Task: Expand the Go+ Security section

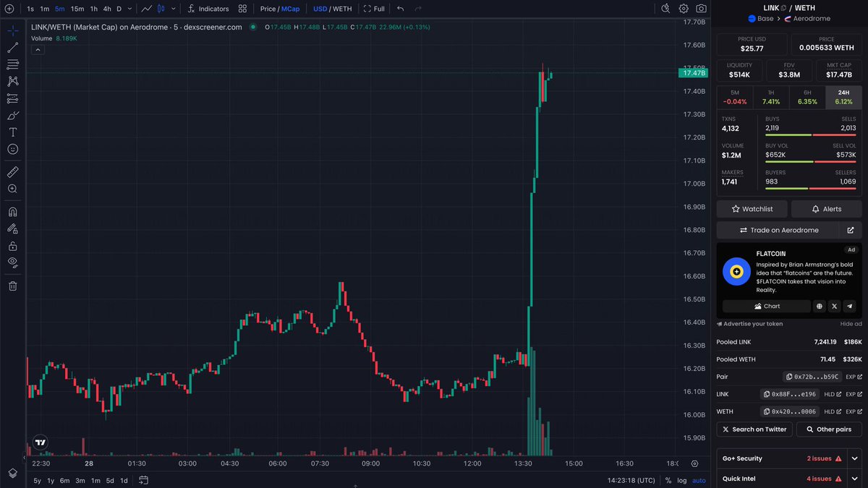Action: [854, 458]
